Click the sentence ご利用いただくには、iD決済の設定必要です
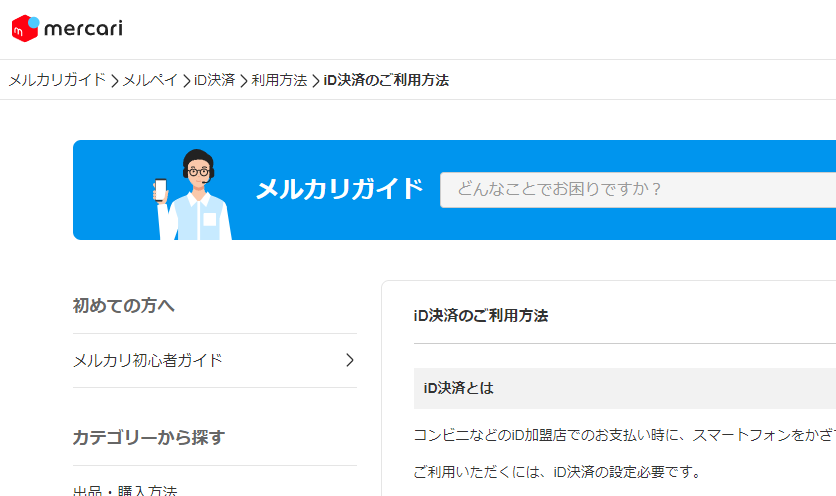 pos(557,472)
